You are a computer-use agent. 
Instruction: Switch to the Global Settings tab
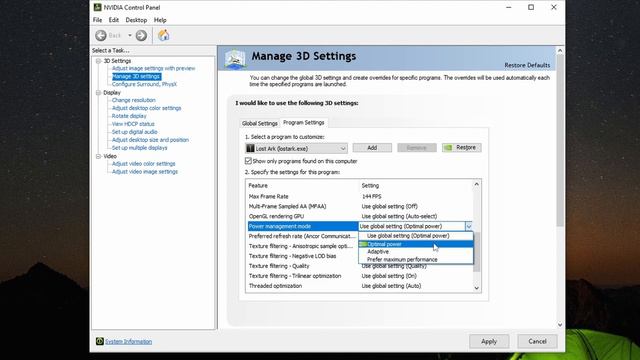pos(260,123)
